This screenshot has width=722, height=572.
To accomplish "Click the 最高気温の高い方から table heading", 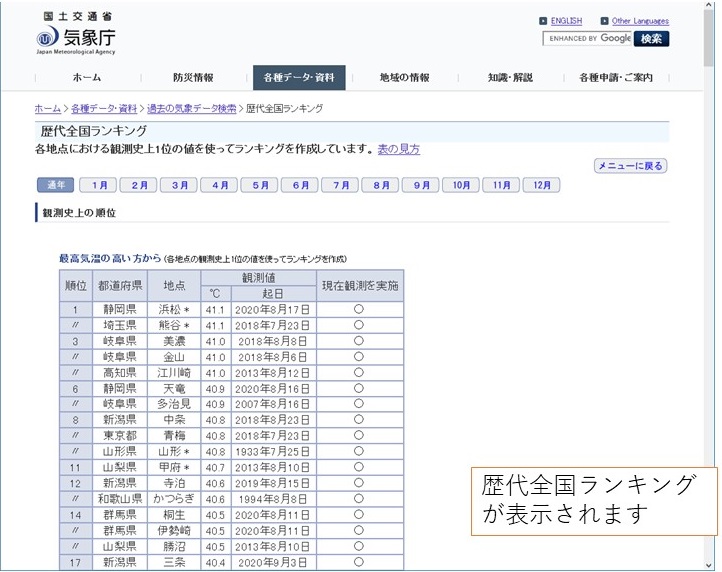I will [110, 259].
